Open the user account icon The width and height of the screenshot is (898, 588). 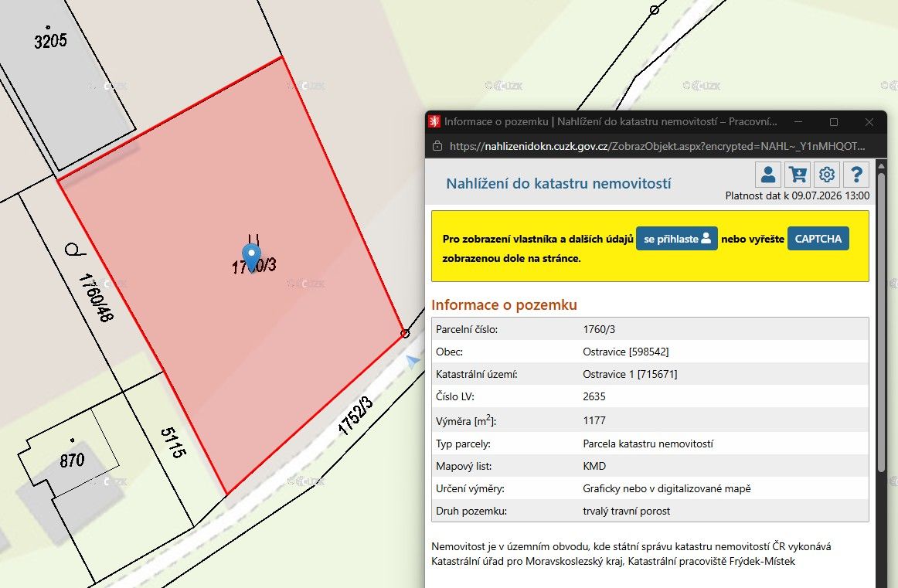point(768,175)
